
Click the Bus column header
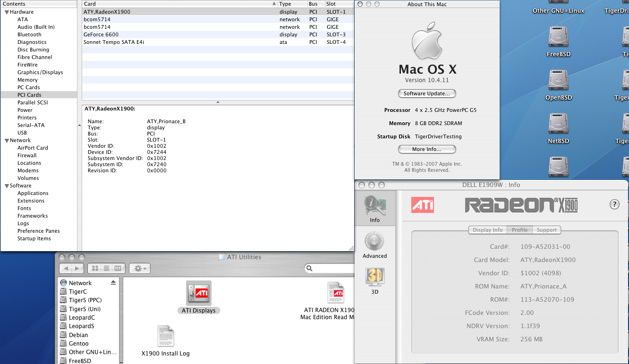click(316, 4)
